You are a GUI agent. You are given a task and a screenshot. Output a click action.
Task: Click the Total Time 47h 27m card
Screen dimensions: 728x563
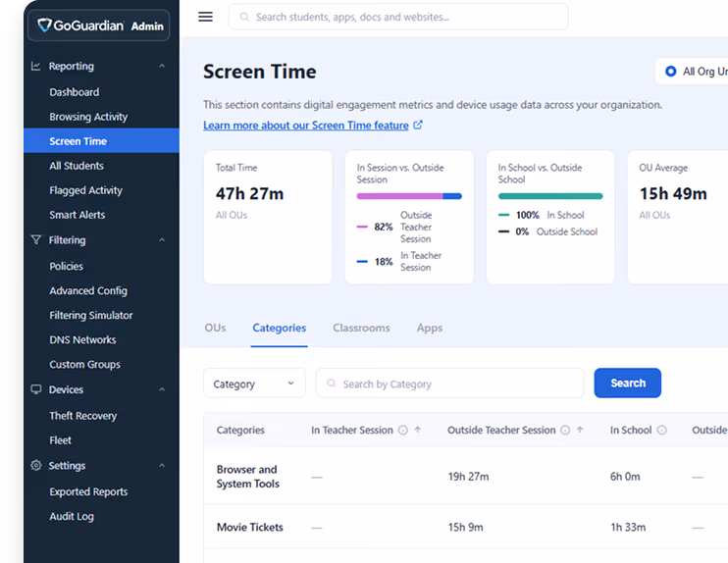coord(268,217)
